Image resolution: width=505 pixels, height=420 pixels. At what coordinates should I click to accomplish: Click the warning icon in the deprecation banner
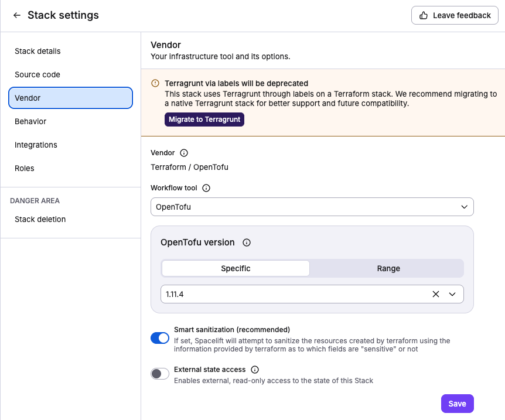click(155, 83)
